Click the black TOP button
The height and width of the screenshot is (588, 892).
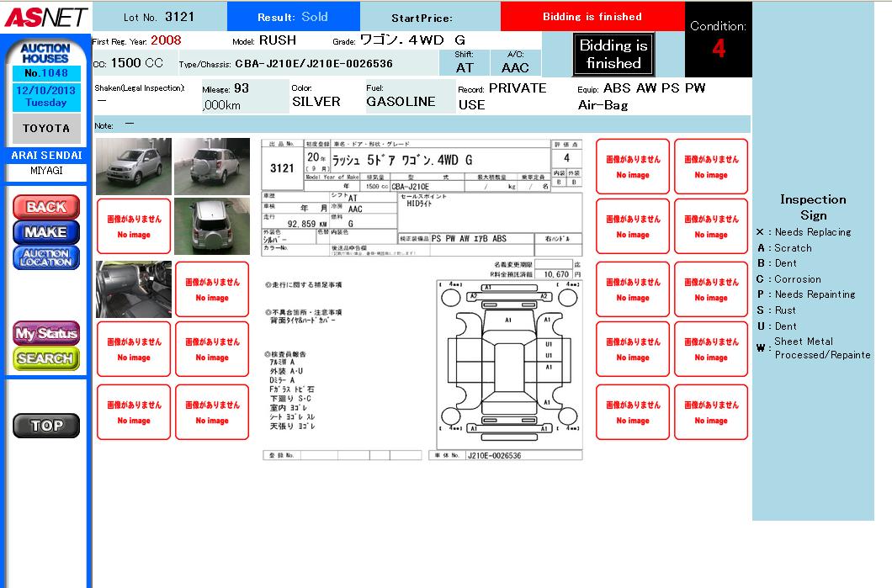tap(46, 426)
